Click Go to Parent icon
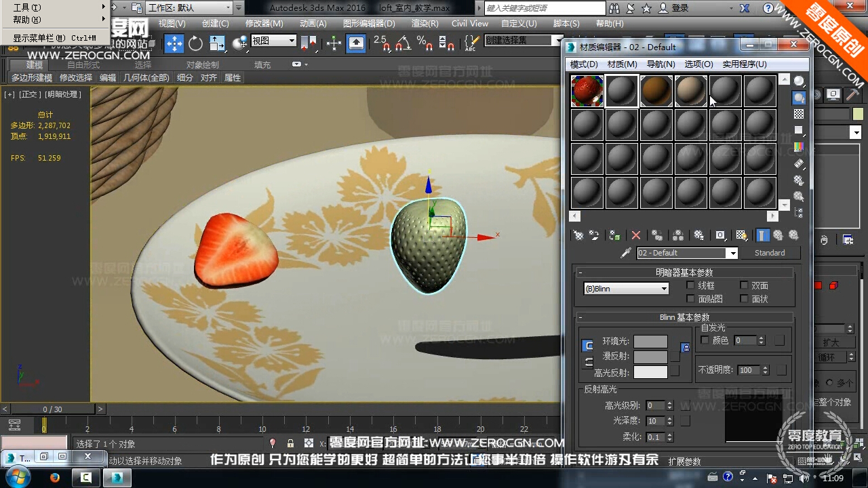 pos(778,235)
